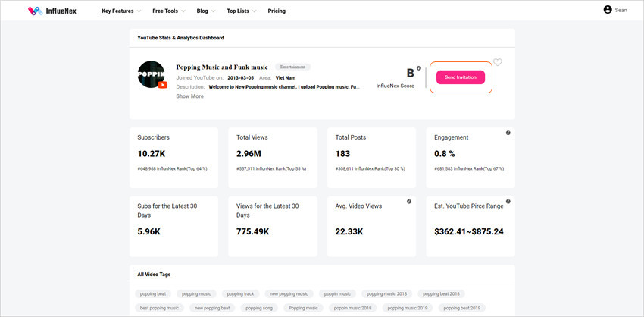Screen dimensions: 644x317
Task: Select the 'new popping music' video tag
Action: pyautogui.click(x=289, y=294)
